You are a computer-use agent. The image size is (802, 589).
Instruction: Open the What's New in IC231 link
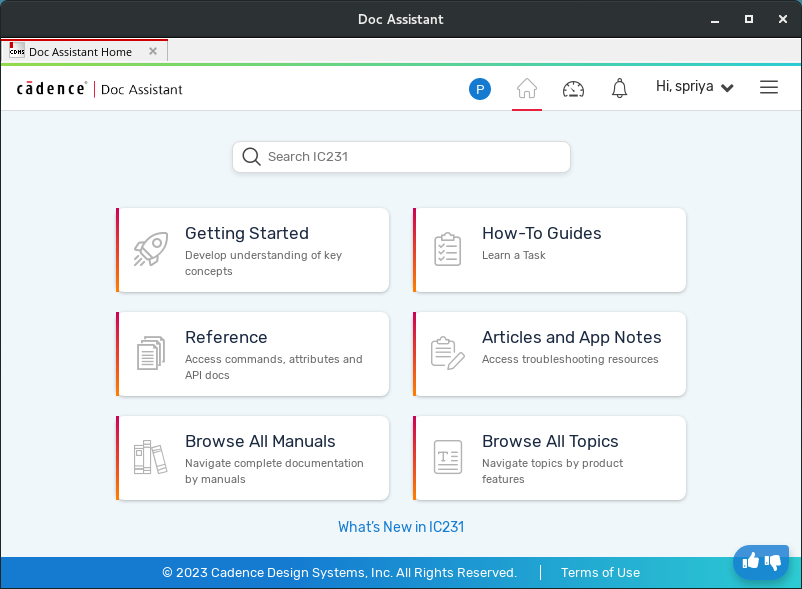click(401, 527)
